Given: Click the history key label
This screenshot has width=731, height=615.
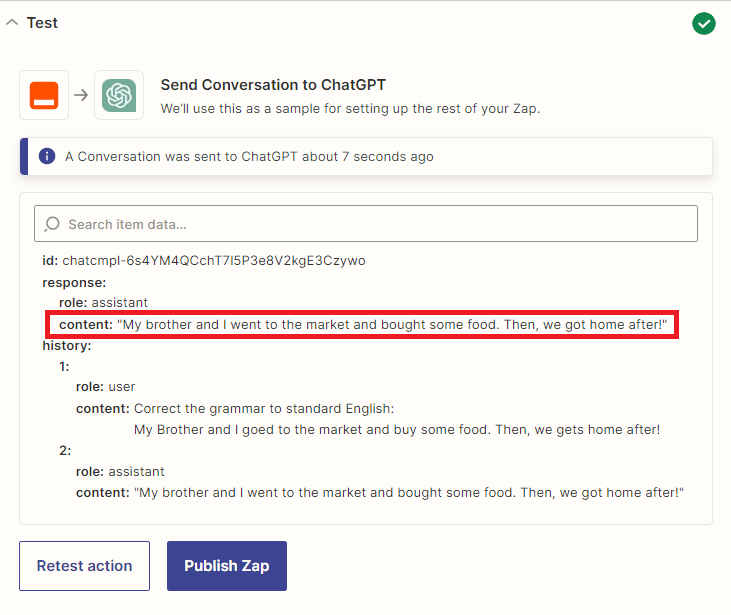Looking at the screenshot, I should [67, 345].
